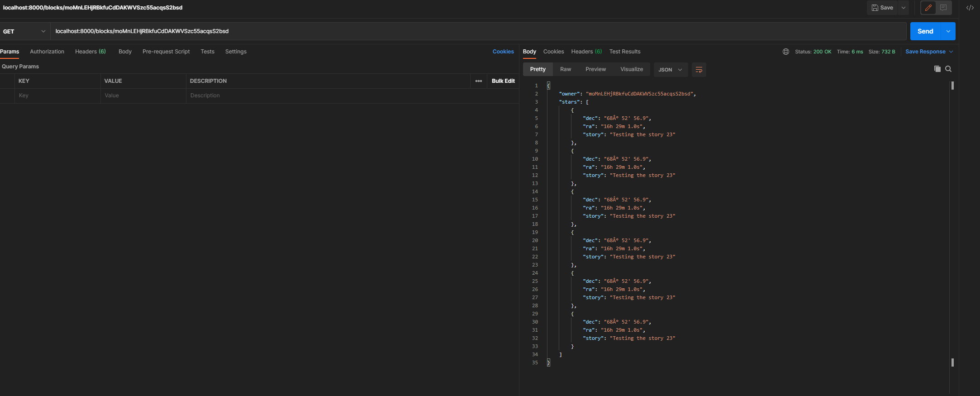The image size is (980, 396).
Task: Click the "dec" value on line 5
Action: (627, 118)
